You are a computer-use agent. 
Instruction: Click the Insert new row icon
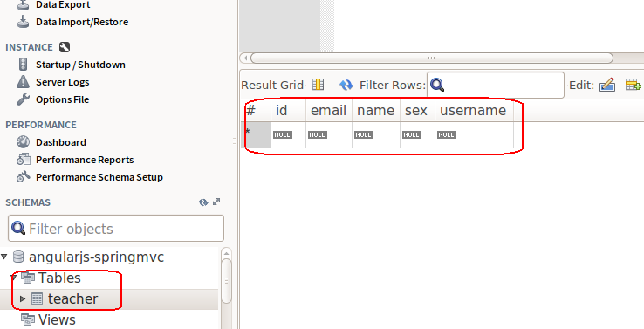pos(633,85)
